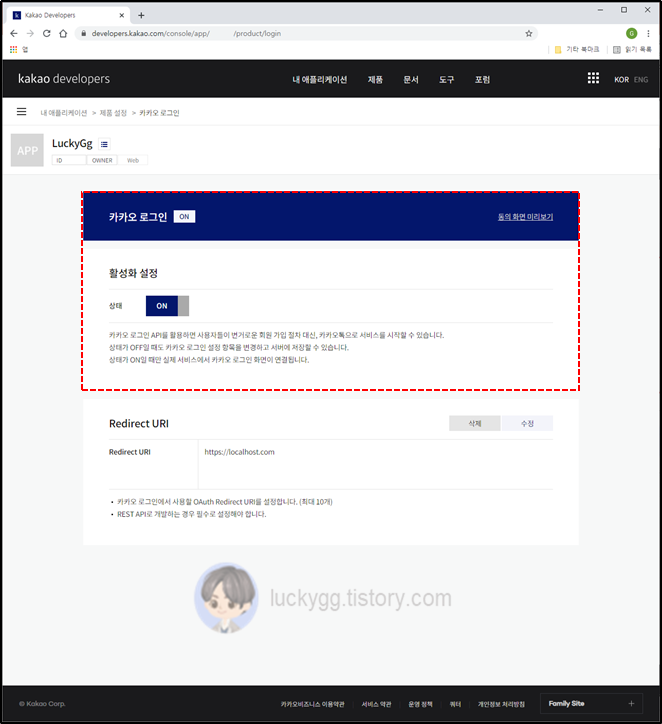
Task: Open the app list icon beside LuckyGg
Action: [x=104, y=145]
